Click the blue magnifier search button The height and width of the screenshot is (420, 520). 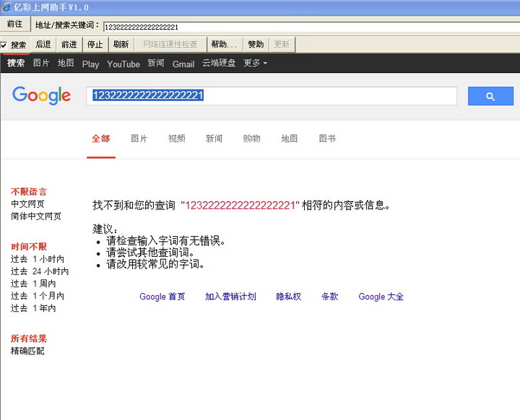[490, 96]
